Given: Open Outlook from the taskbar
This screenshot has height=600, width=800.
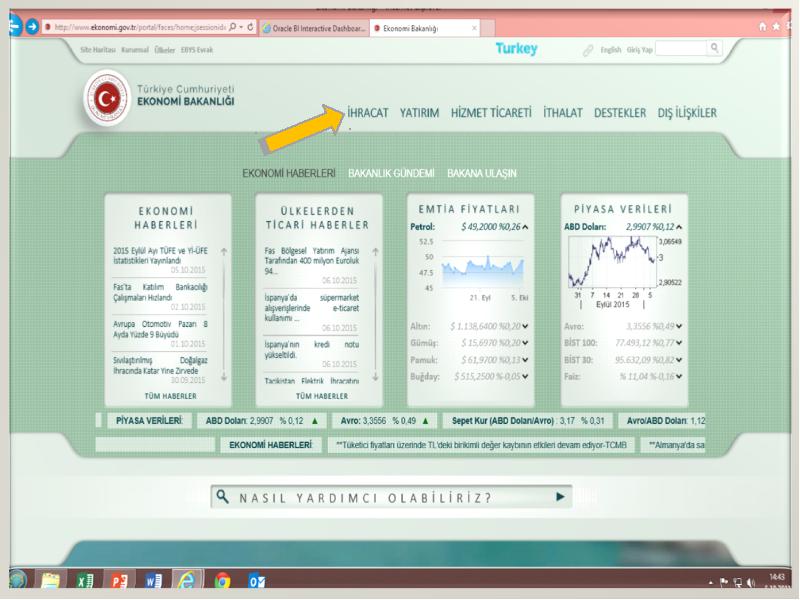Looking at the screenshot, I should point(256,580).
